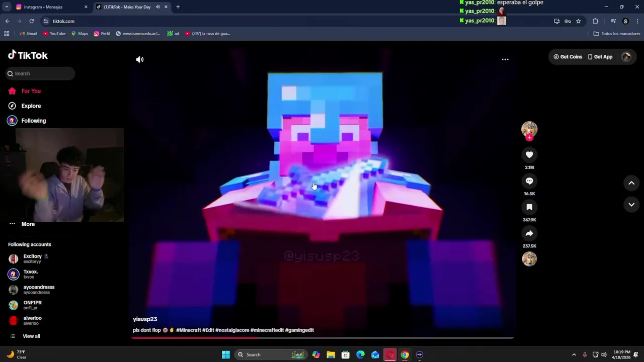
Task: Open the comments bubble icon
Action: point(529,181)
